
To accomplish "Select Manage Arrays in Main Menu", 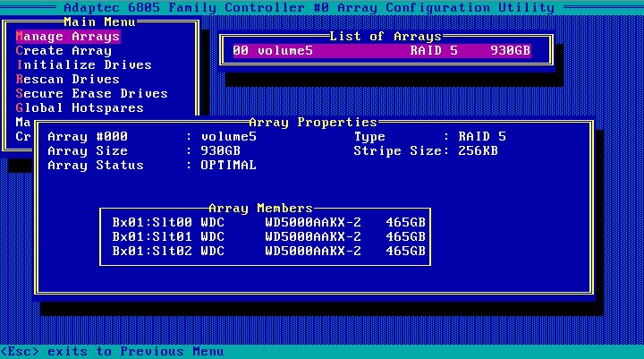I will [x=68, y=37].
